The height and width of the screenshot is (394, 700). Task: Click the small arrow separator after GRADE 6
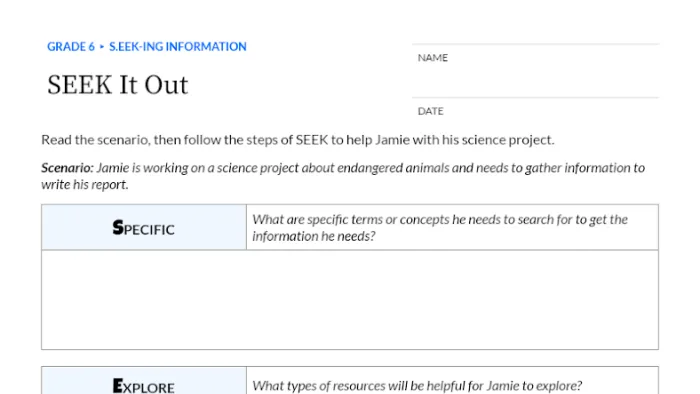[102, 46]
